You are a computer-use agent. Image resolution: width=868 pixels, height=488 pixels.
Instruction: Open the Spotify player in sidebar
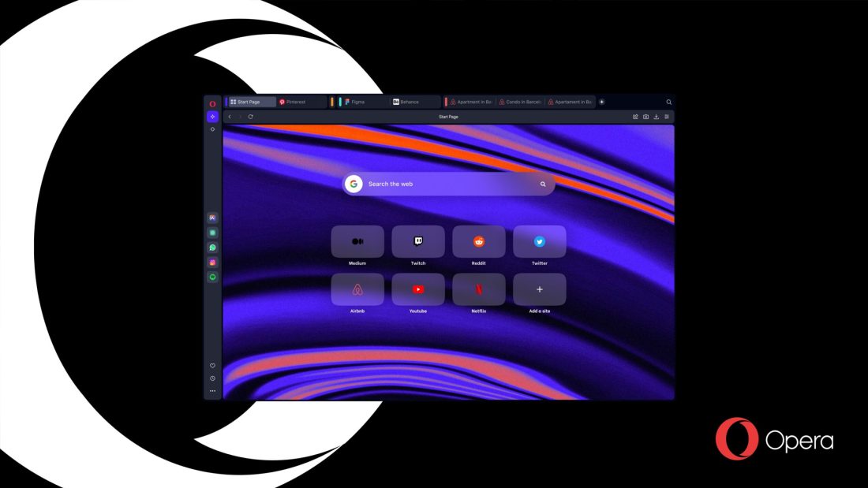pos(212,278)
